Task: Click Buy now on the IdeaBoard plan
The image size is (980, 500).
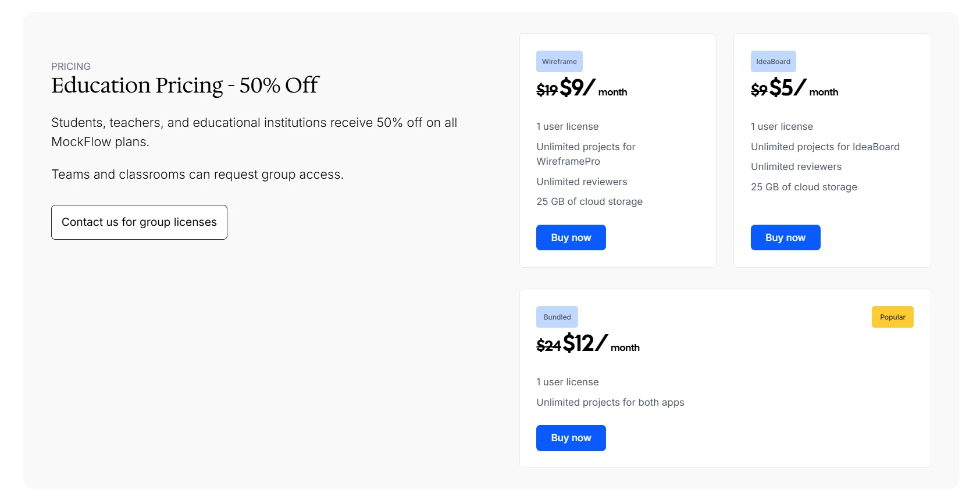Action: pyautogui.click(x=785, y=237)
